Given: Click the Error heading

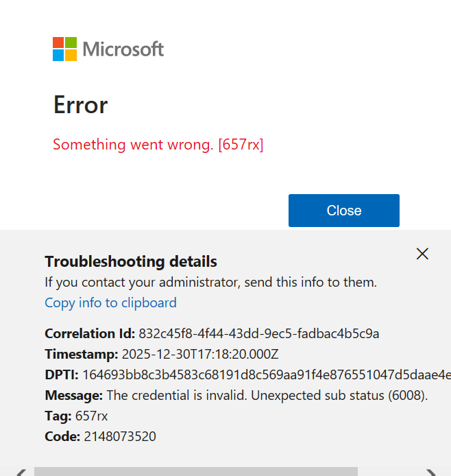Looking at the screenshot, I should click(80, 105).
